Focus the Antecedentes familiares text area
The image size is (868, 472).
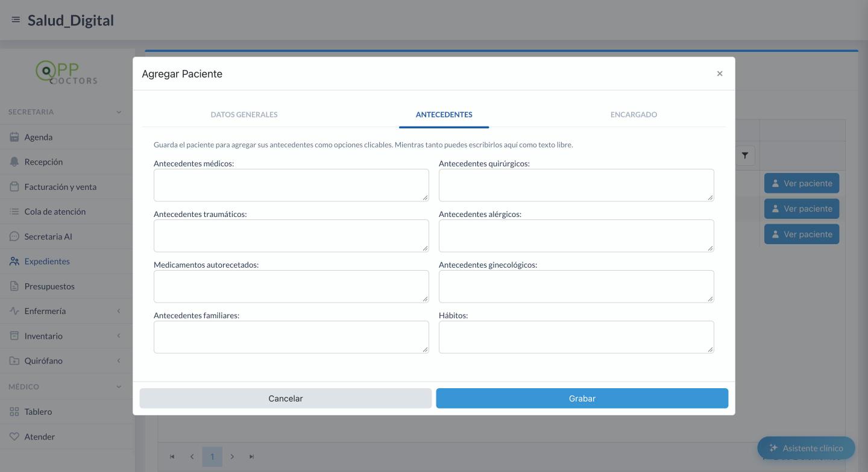pos(291,337)
